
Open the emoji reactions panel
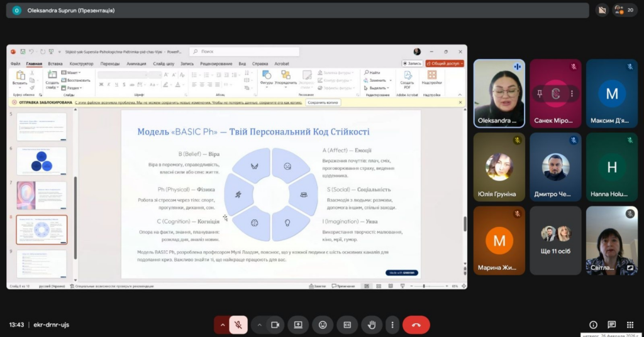tap(323, 325)
